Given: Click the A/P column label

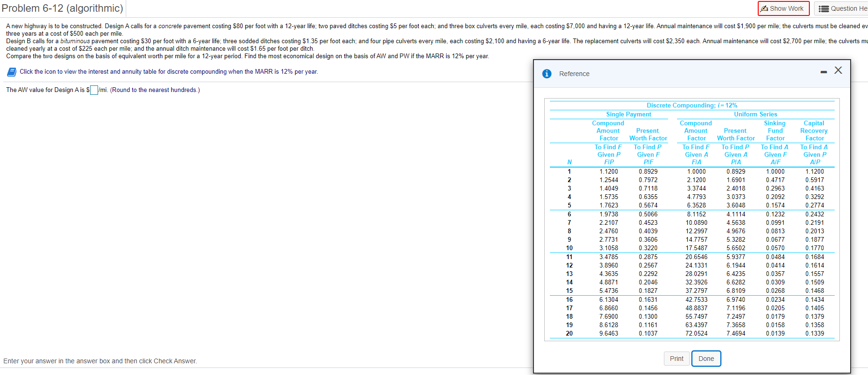Looking at the screenshot, I should [x=815, y=162].
